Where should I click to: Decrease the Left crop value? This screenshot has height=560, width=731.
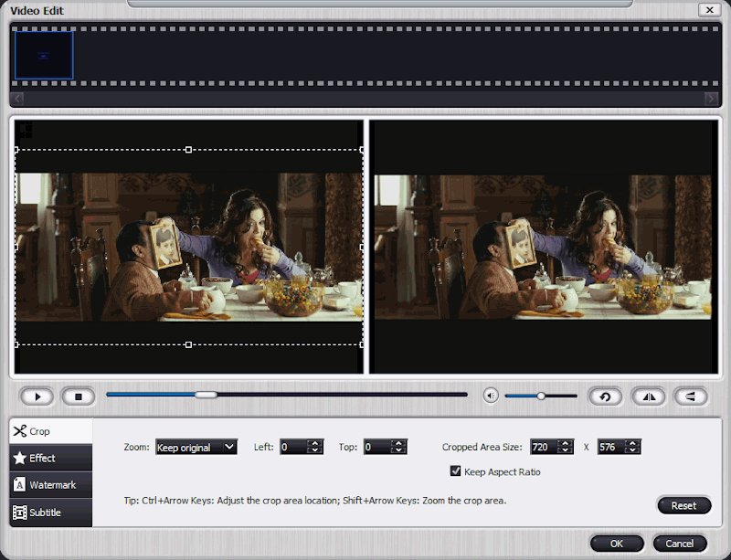click(x=315, y=451)
